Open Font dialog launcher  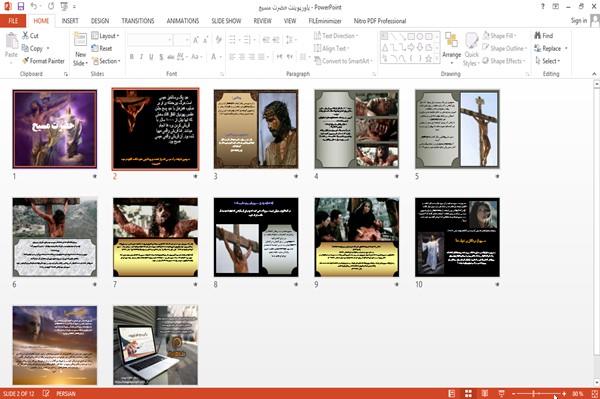click(x=222, y=74)
